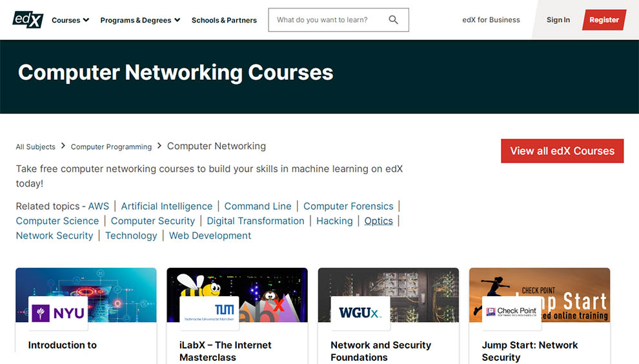Screen dimensions: 639x364
Task: Go to edX for Business
Action: click(491, 19)
